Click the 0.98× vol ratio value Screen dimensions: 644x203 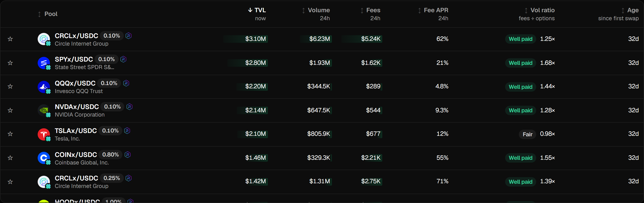tap(547, 134)
